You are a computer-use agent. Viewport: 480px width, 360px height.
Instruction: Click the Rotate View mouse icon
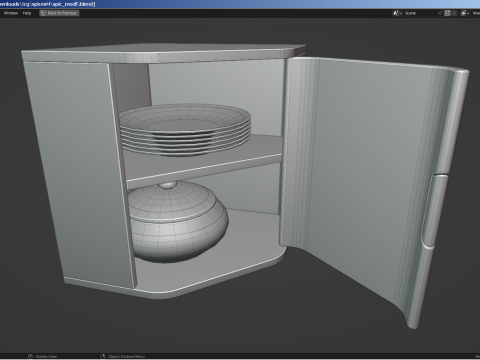30,356
